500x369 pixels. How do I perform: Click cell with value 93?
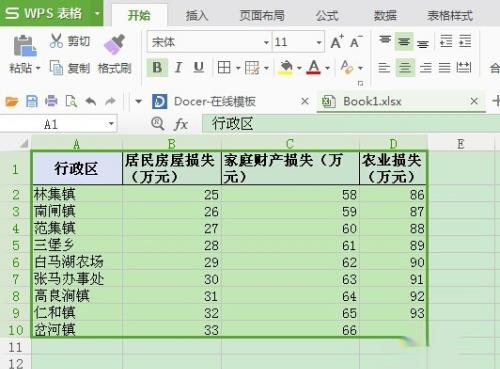point(393,313)
